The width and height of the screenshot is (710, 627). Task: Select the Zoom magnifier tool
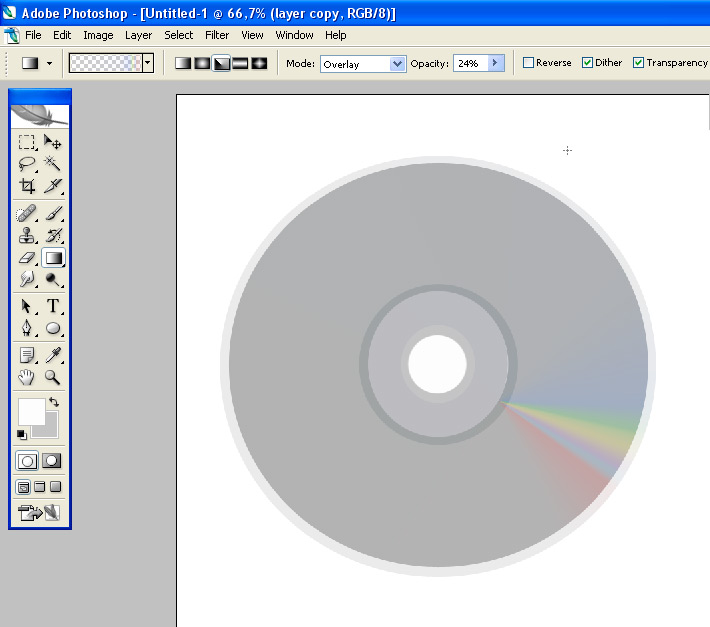click(x=53, y=377)
